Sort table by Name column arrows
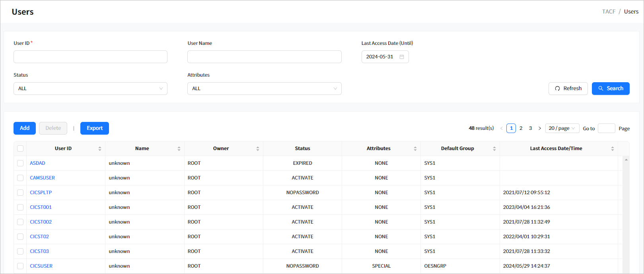Screen dimensions: 644x274 pos(179,149)
